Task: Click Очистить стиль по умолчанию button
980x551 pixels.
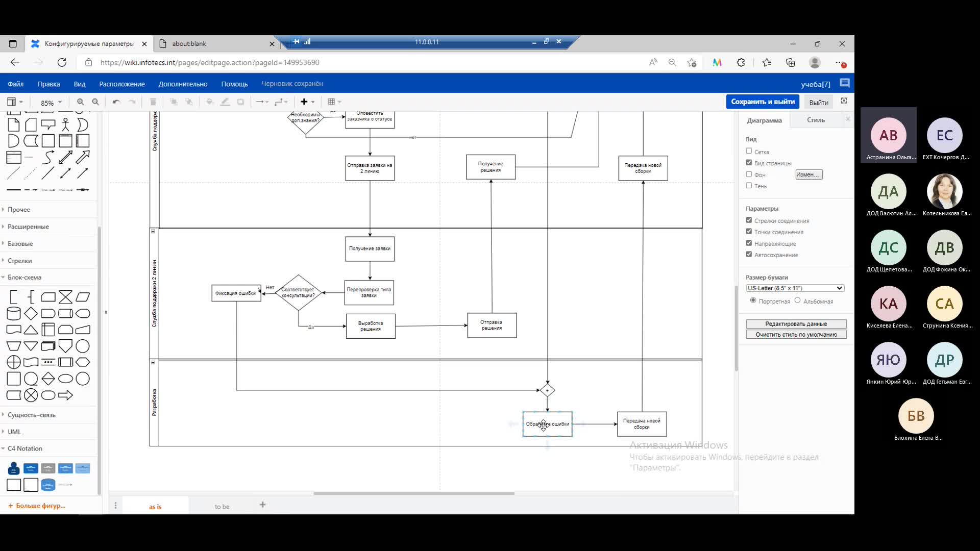Action: tap(796, 335)
